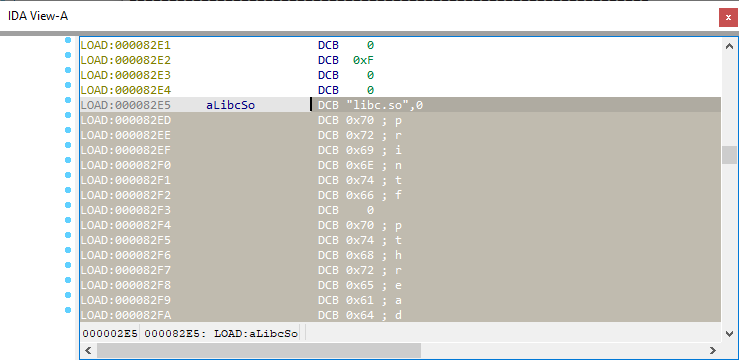The width and height of the screenshot is (739, 360).
Task: Click the blue dot beside address LOAD:000082F0
Action: (68, 160)
